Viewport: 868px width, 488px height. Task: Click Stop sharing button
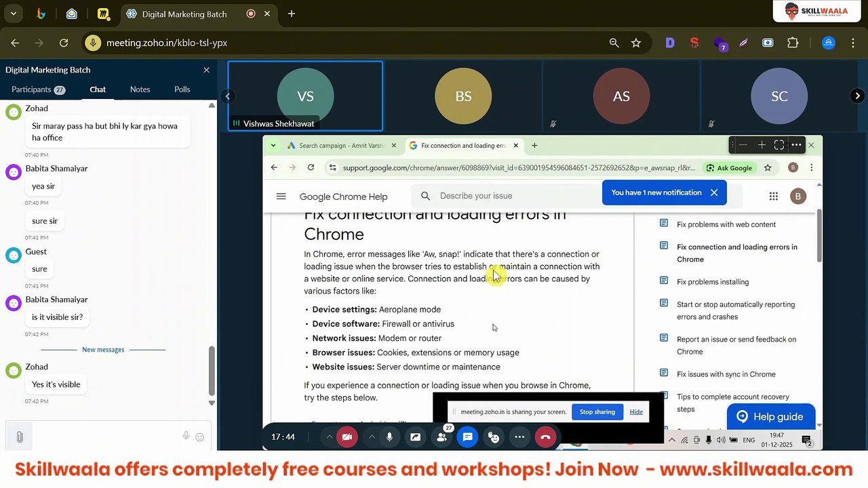(x=597, y=411)
